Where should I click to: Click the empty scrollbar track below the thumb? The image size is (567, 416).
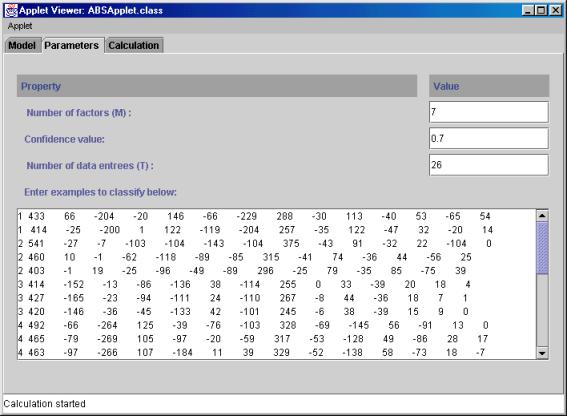[542, 311]
